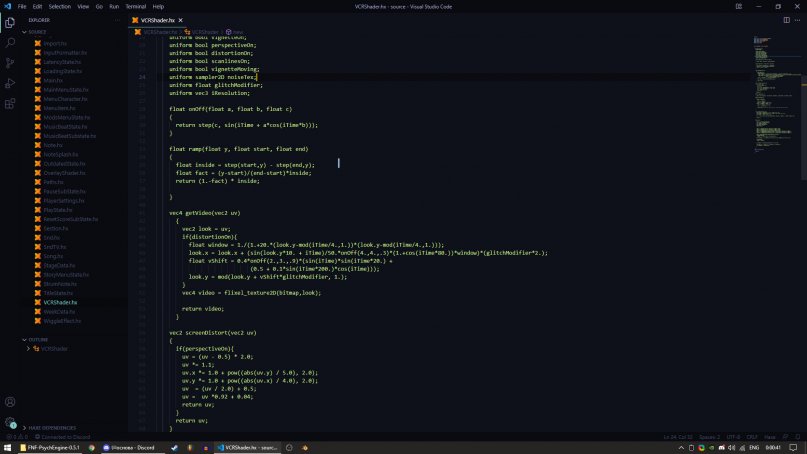807x454 pixels.
Task: Open the Extensions view
Action: coord(11,103)
